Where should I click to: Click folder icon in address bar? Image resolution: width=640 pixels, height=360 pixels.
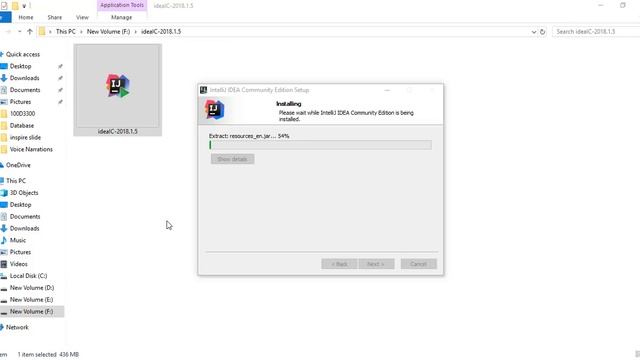(x=42, y=31)
